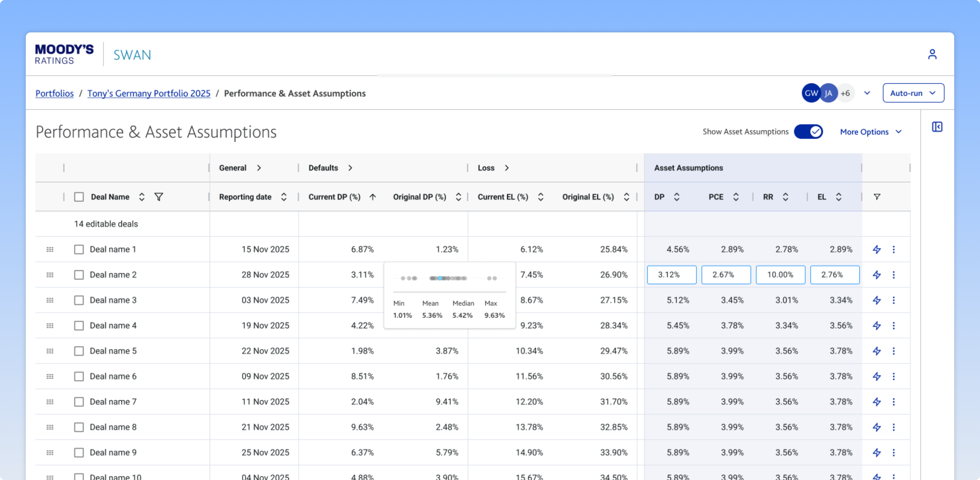Open more menu for Deal name 9

(x=894, y=453)
